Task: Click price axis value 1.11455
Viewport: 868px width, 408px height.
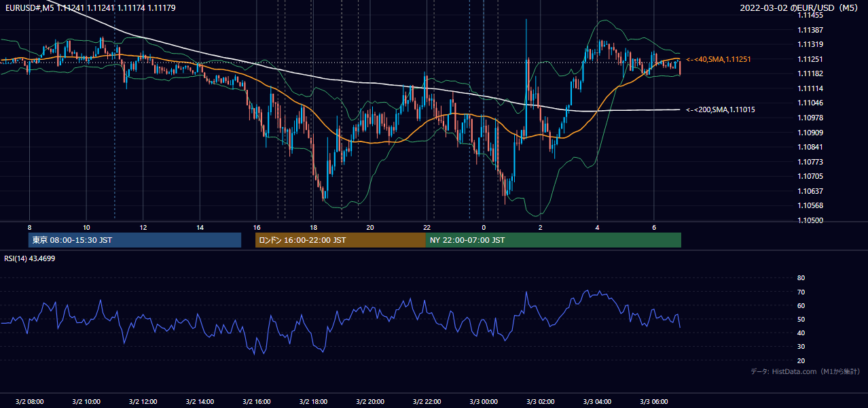Action: pyautogui.click(x=810, y=15)
